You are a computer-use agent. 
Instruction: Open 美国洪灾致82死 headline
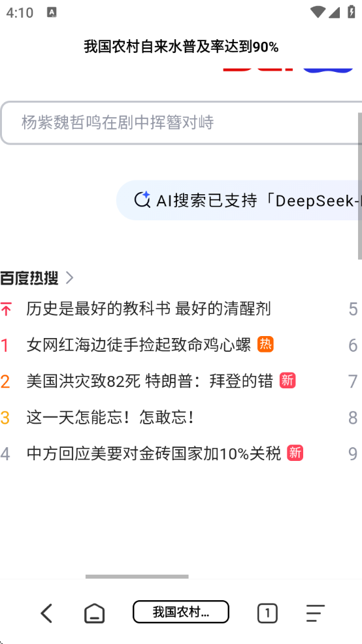point(150,381)
